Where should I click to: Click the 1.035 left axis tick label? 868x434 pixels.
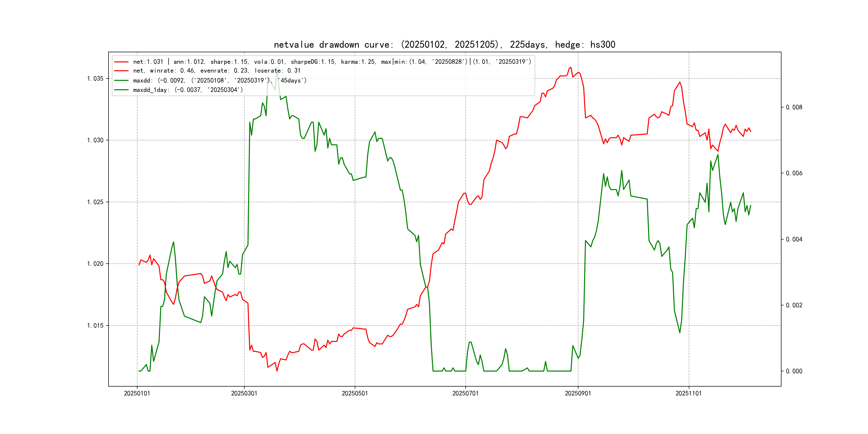point(95,78)
